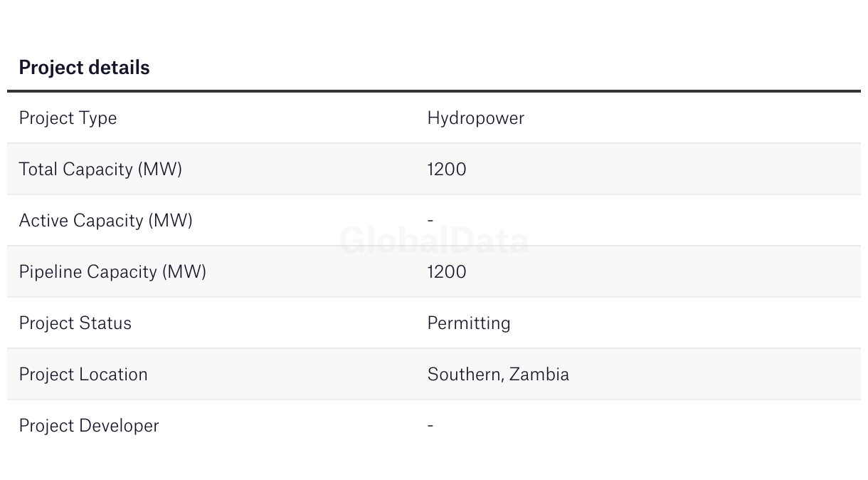Screen dimensions: 868x480
Task: Select the Pipeline Capacity (MW) label
Action: (112, 272)
